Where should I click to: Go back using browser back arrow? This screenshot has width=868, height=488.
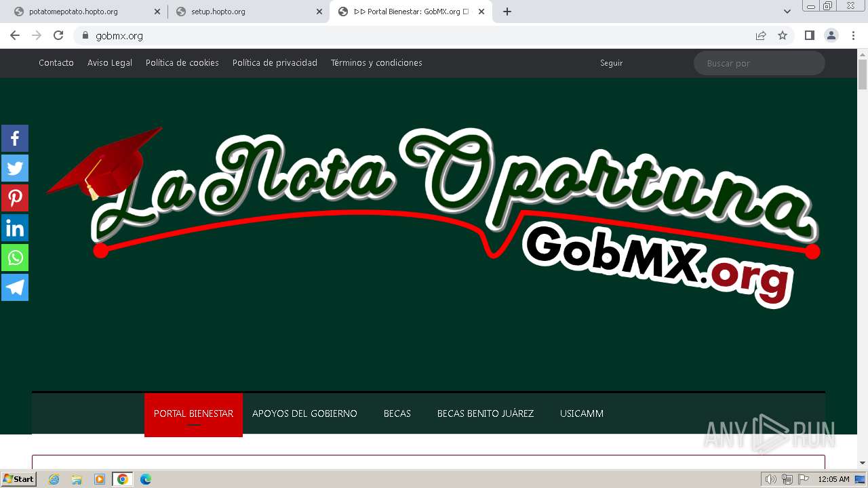[x=15, y=35]
